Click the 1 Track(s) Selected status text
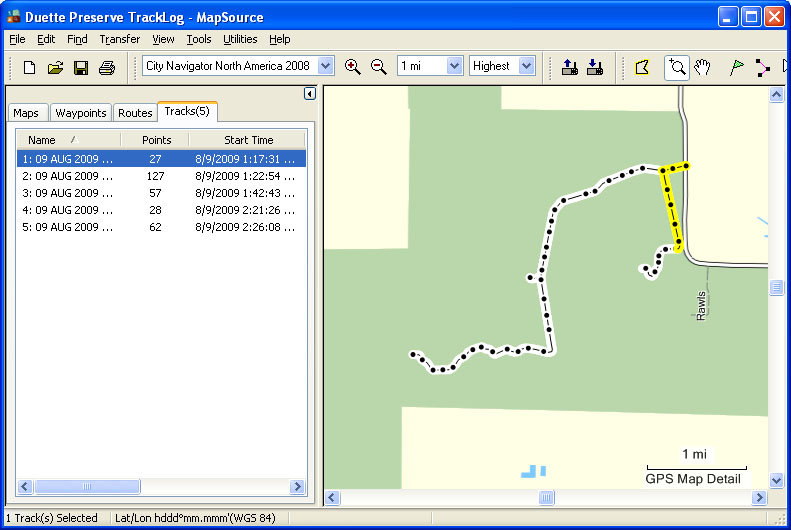This screenshot has width=791, height=530. tap(51, 518)
